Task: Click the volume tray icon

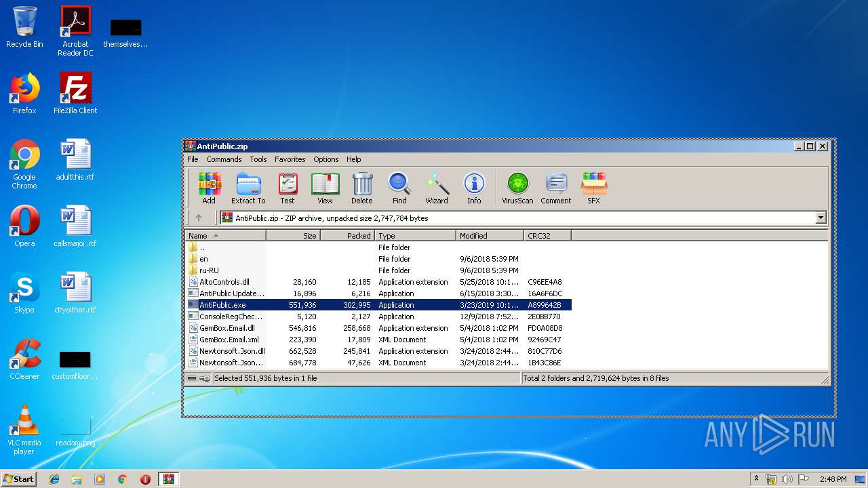Action: pos(787,479)
